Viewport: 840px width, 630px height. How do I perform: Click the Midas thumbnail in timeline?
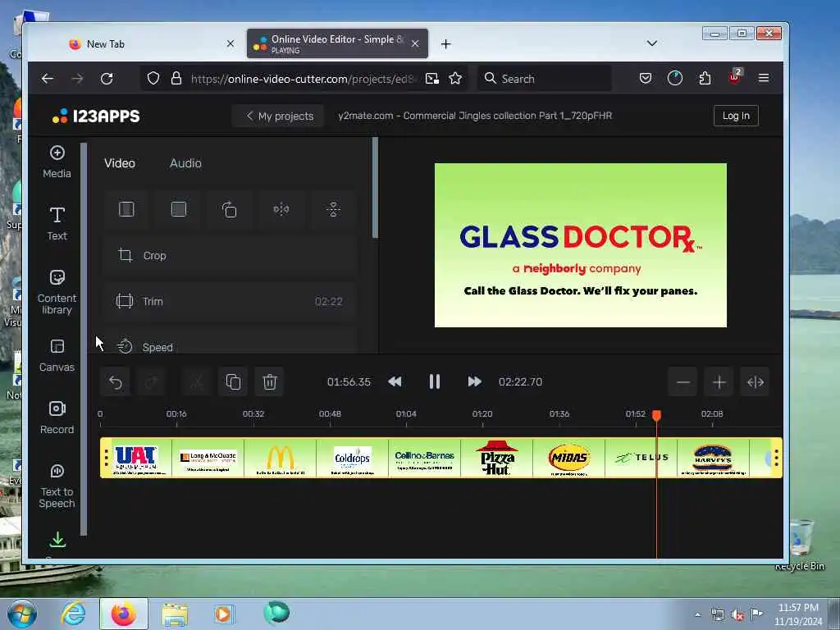pyautogui.click(x=569, y=458)
